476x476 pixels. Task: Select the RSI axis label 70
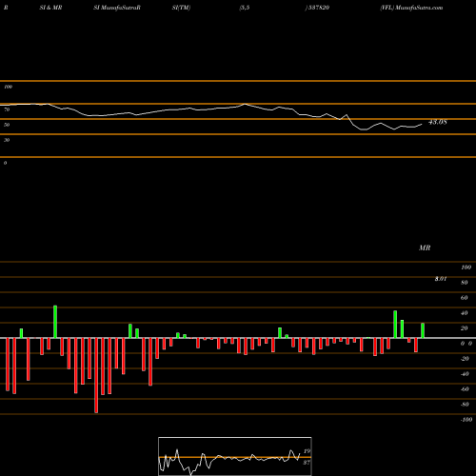click(7, 109)
